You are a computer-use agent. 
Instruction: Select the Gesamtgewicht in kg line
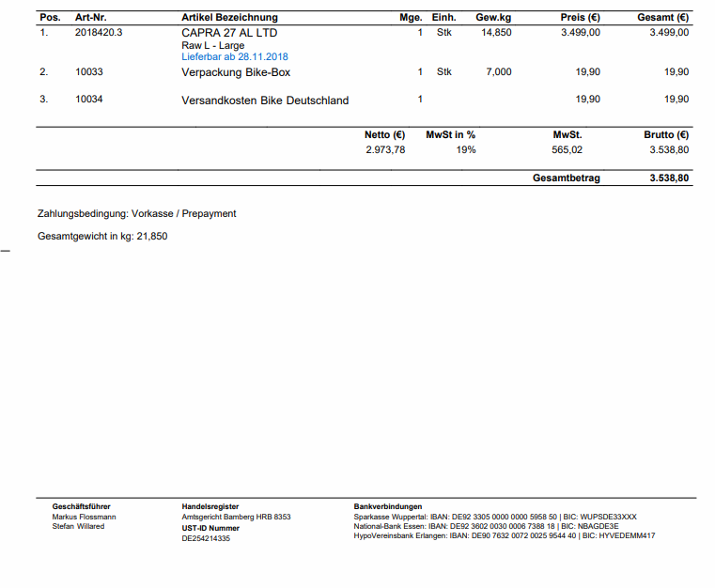pos(102,236)
